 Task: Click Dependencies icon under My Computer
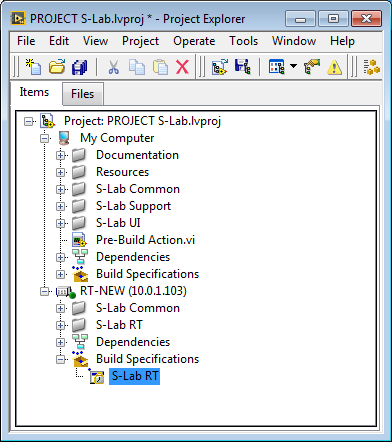click(x=80, y=257)
